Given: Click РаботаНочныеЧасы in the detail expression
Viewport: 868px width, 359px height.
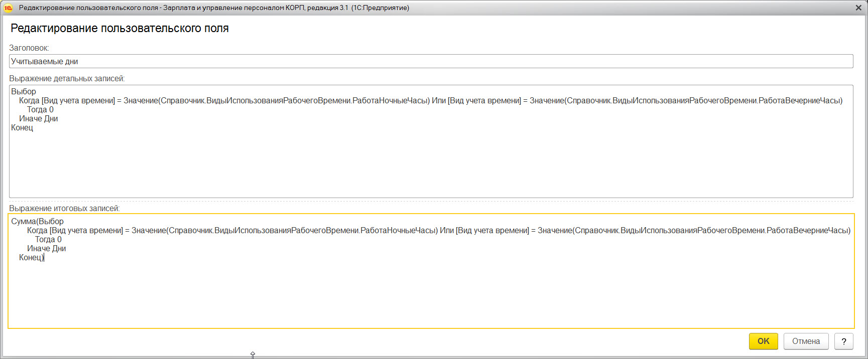Looking at the screenshot, I should (390, 101).
